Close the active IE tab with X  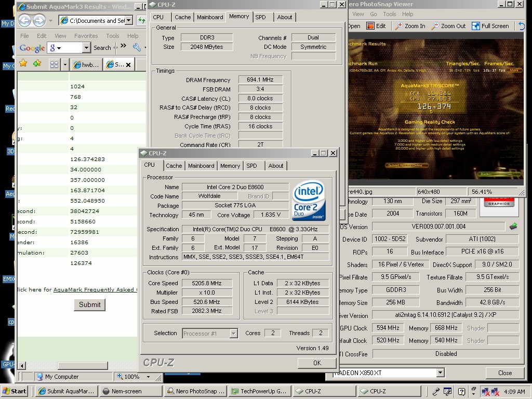pos(128,65)
